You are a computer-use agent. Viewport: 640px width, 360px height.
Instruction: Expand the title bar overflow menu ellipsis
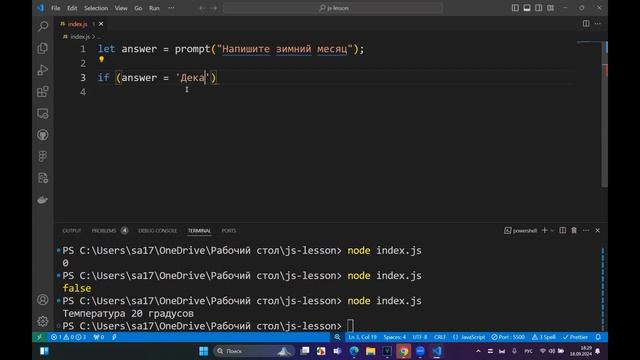tap(171, 8)
